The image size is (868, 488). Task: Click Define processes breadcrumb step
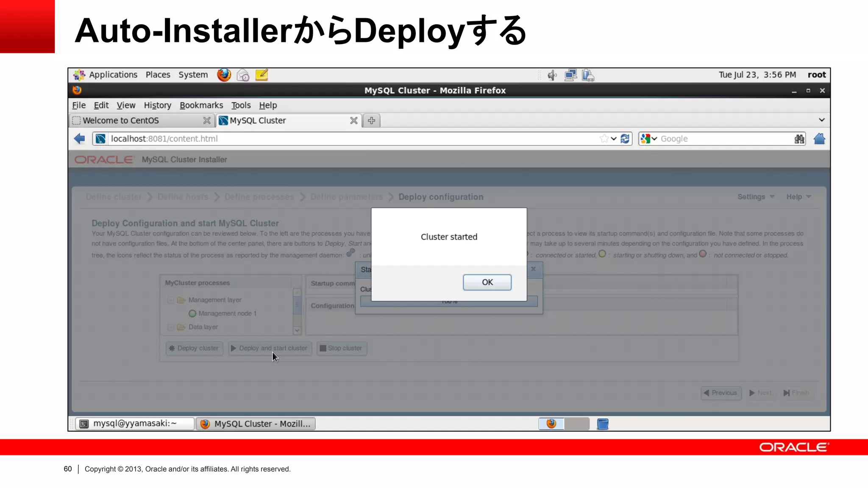pos(259,197)
